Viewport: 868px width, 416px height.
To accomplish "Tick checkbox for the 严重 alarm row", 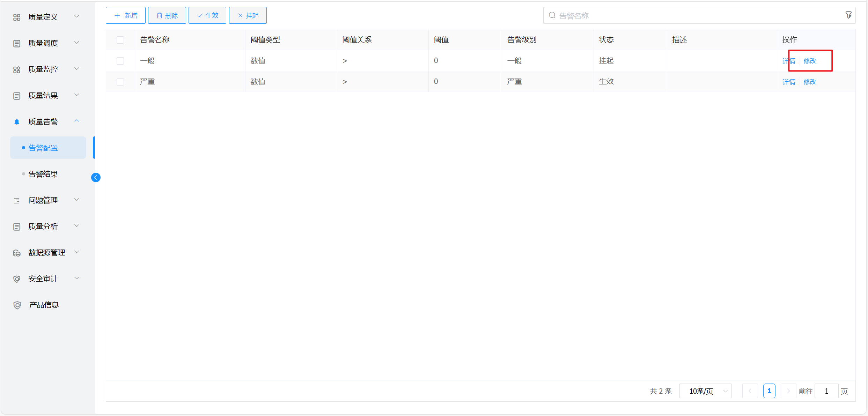I will tap(120, 82).
